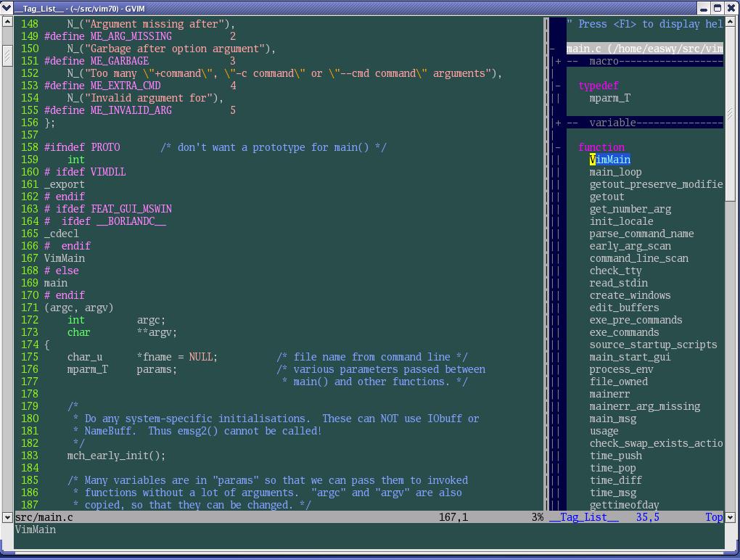Select main_start_gui in the tag list
The height and width of the screenshot is (560, 740).
coord(630,357)
